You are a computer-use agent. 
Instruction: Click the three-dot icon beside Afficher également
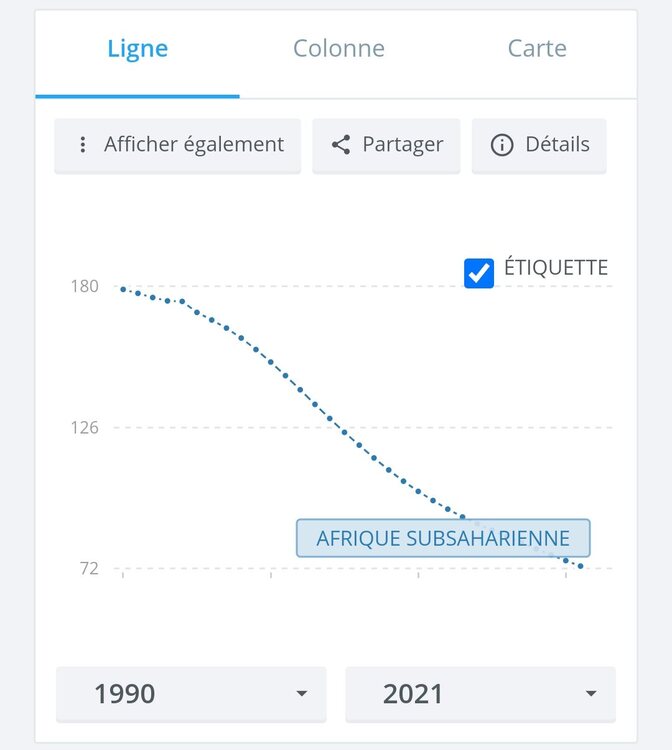[x=82, y=145]
